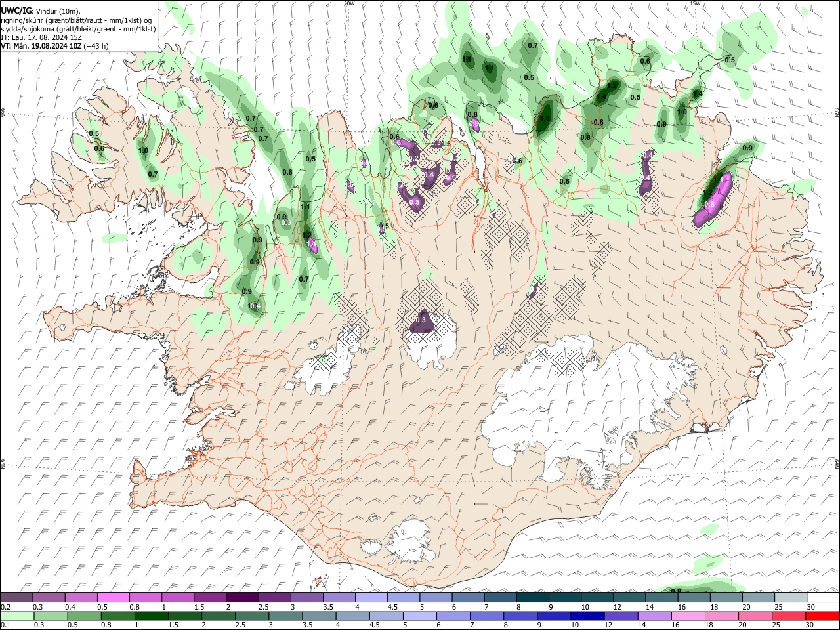Click the 0.5 value off the far northeast coast
This screenshot has height=630, width=840.
tap(729, 60)
